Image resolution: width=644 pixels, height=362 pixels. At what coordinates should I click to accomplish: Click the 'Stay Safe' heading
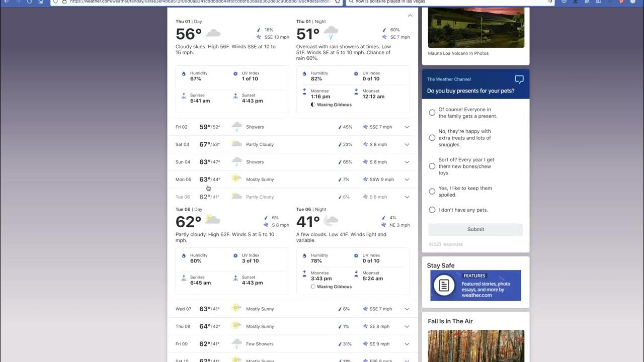(x=441, y=265)
